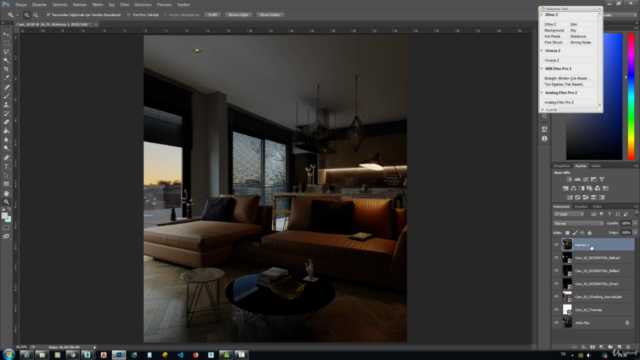Screen dimensions: 640x360
Task: Hide the CESSENTIAL_Refract layer
Action: [556, 258]
